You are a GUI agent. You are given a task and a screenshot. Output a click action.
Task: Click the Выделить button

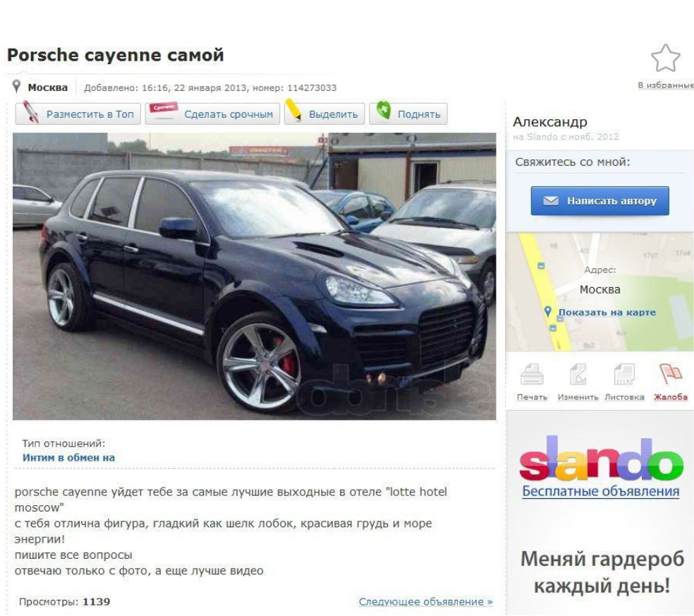coord(324,114)
